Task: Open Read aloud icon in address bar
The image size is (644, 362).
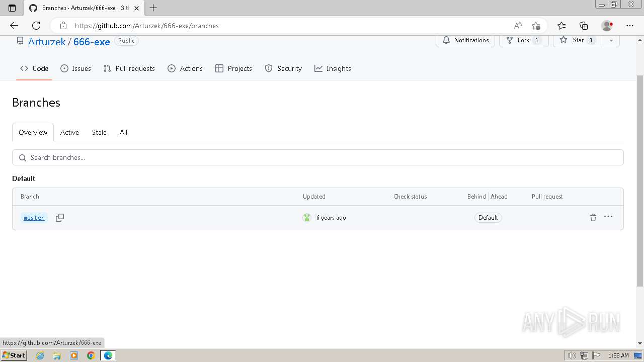Action: [x=517, y=26]
